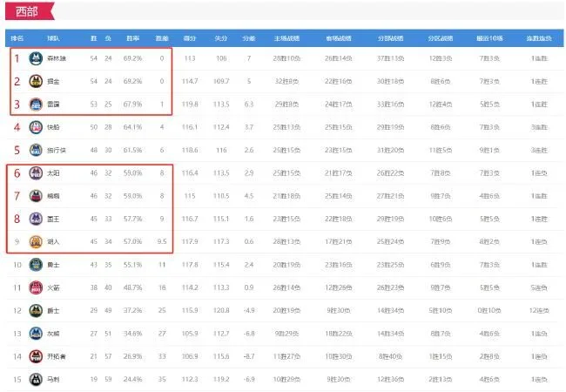Viewport: 566px width, 392px height.
Task: Click the 57.7% win rate for 国王
Action: pos(133,219)
